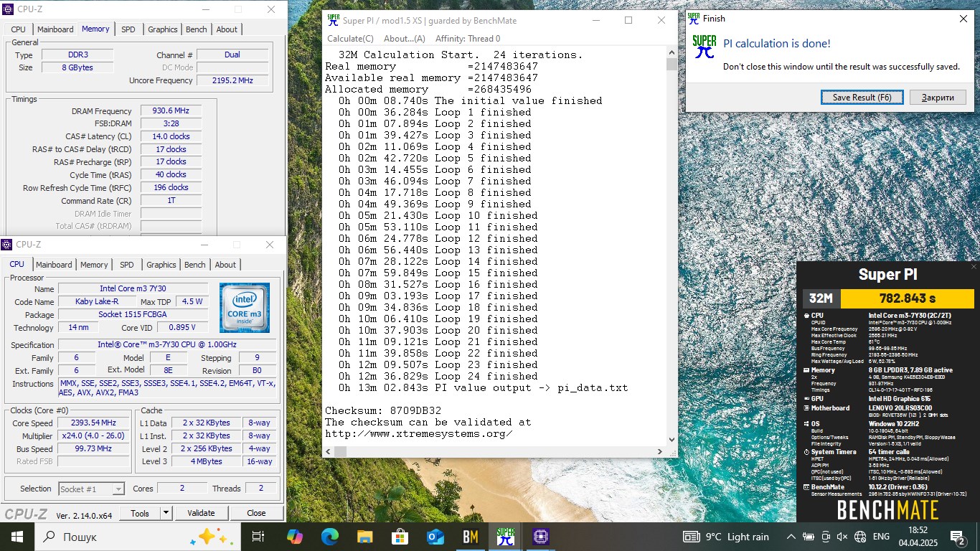The image size is (980, 551).
Task: Open SPD tab in lower CPU-Z window
Action: point(126,265)
